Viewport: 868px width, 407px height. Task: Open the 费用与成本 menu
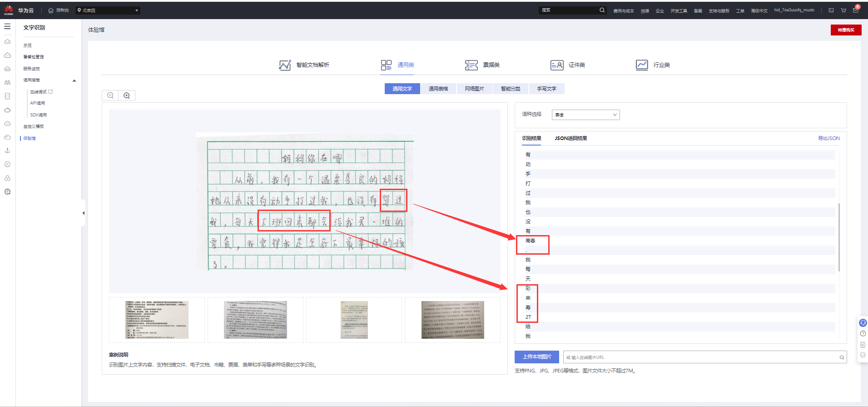click(x=624, y=11)
